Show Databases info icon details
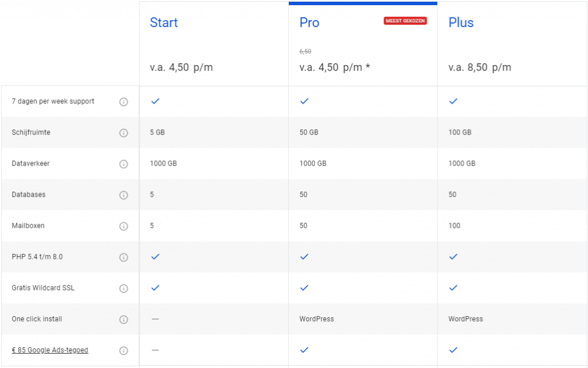The height and width of the screenshot is (368, 588). pos(123,195)
